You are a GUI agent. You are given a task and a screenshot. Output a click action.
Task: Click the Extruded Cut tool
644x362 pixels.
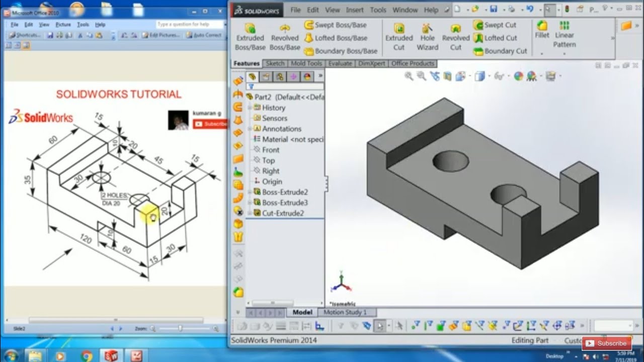point(399,37)
